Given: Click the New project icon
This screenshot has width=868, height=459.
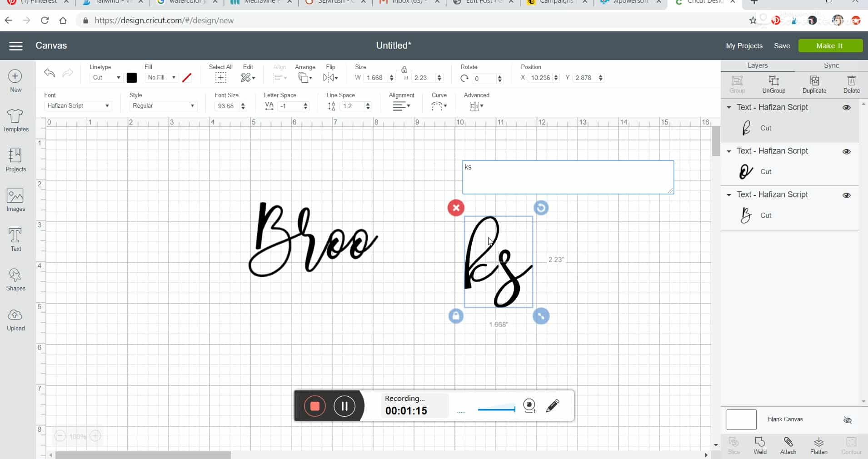Looking at the screenshot, I should (15, 76).
